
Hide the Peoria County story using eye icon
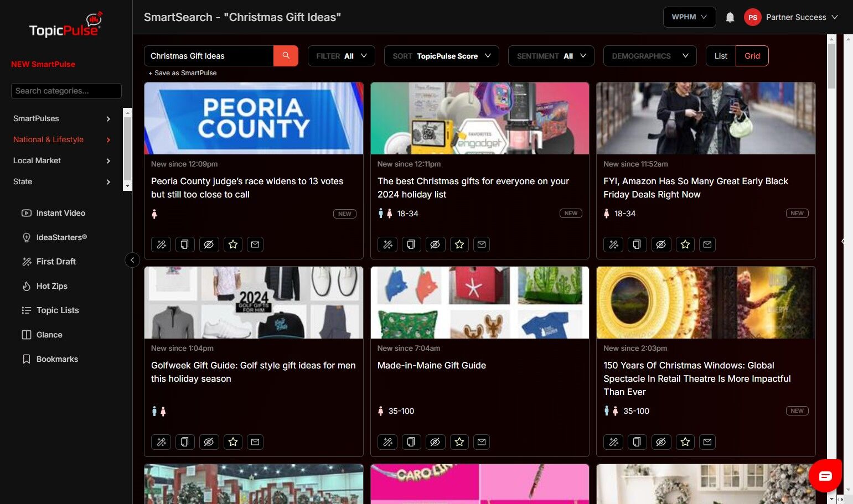click(209, 245)
